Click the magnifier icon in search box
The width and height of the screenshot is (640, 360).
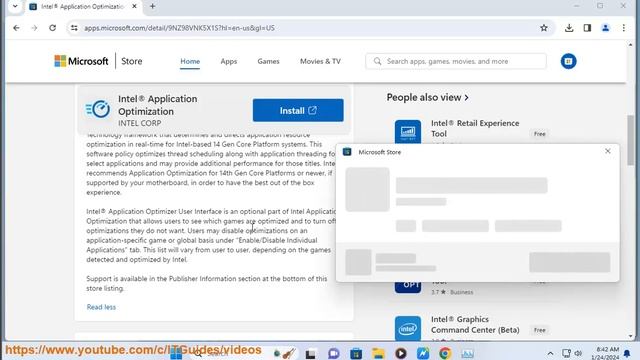(x=378, y=61)
